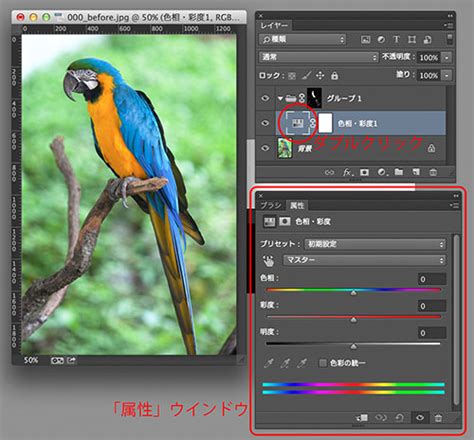Select the グループ1 mask thumbnail

(x=314, y=98)
